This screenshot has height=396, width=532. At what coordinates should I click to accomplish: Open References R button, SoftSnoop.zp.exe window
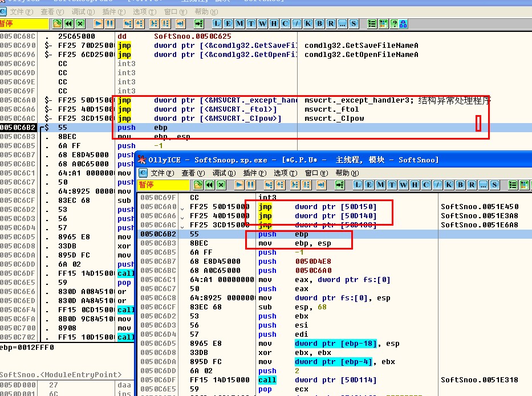coord(472,185)
